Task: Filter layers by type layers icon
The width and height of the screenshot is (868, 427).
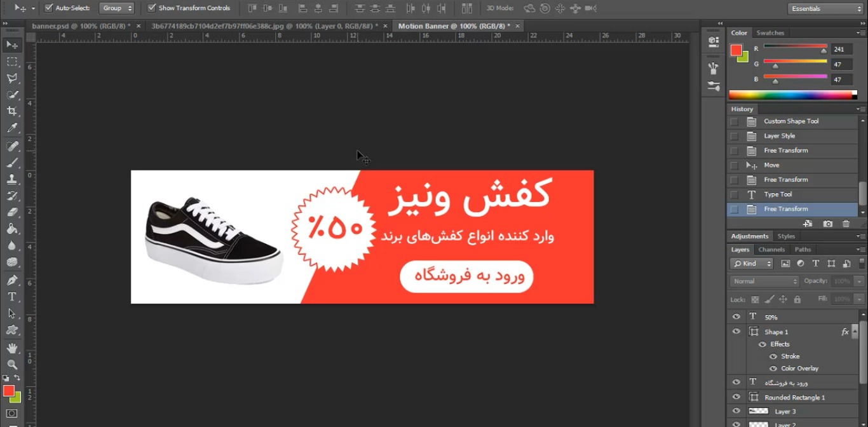Action: tap(815, 264)
